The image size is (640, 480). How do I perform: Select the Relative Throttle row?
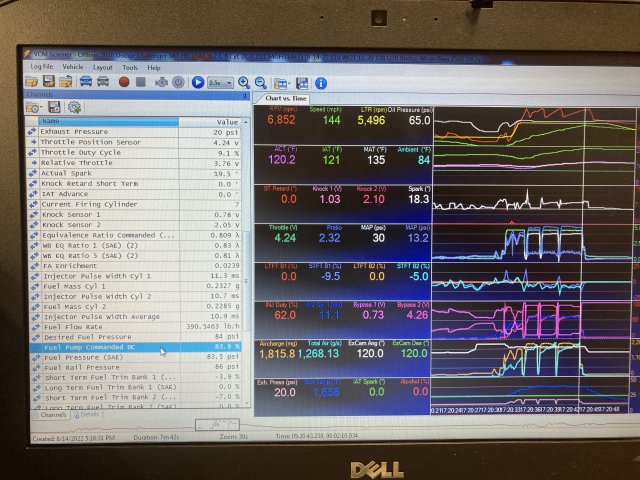point(133,163)
